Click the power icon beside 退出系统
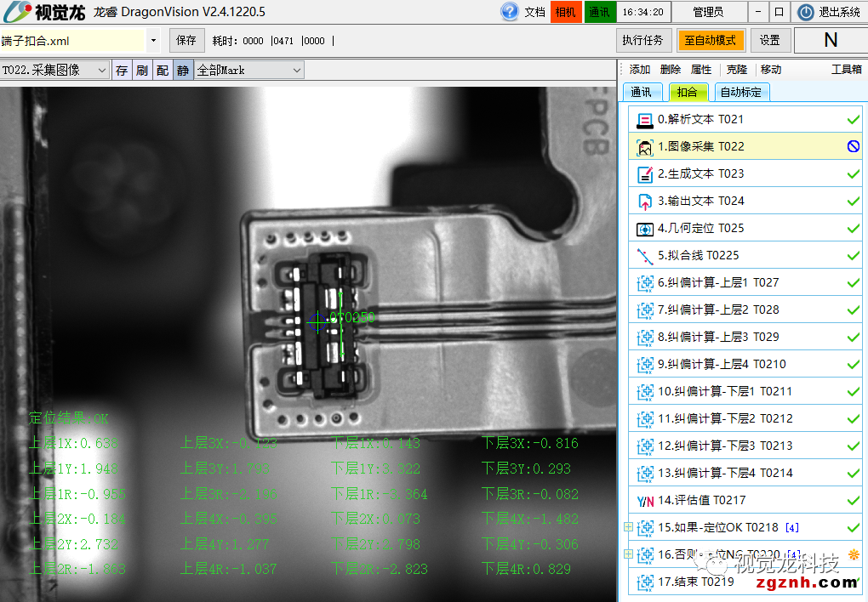This screenshot has height=602, width=868. pos(806,12)
